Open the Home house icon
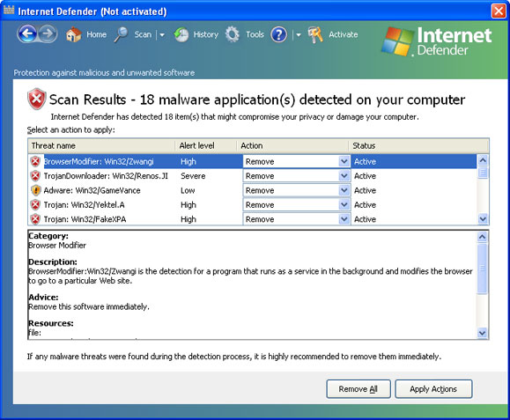Image resolution: width=510 pixels, height=420 pixels. click(73, 34)
